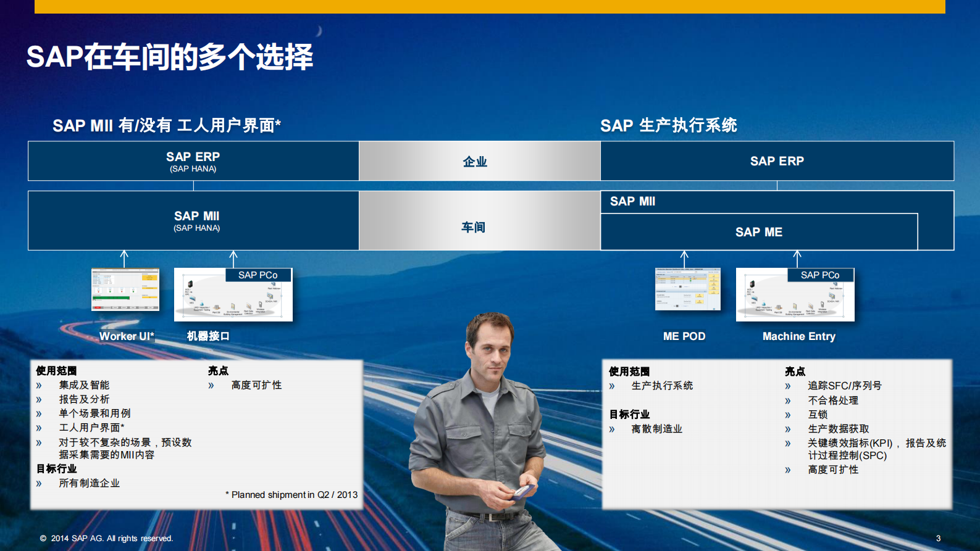Viewport: 980px width, 551px height.
Task: Click the bullet 集成及智能
Action: tap(84, 385)
